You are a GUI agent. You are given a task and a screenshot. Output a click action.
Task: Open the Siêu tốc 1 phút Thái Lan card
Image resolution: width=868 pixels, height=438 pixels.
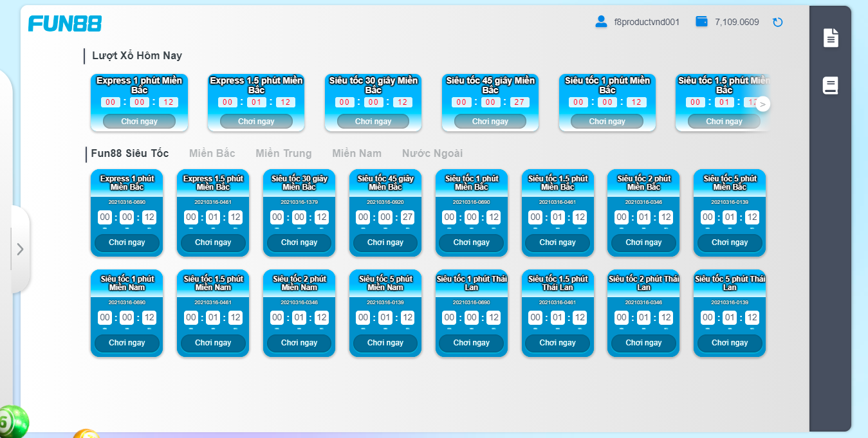pos(472,313)
